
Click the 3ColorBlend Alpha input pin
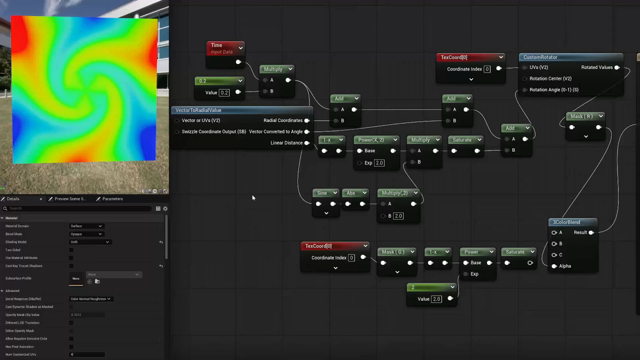(554, 266)
